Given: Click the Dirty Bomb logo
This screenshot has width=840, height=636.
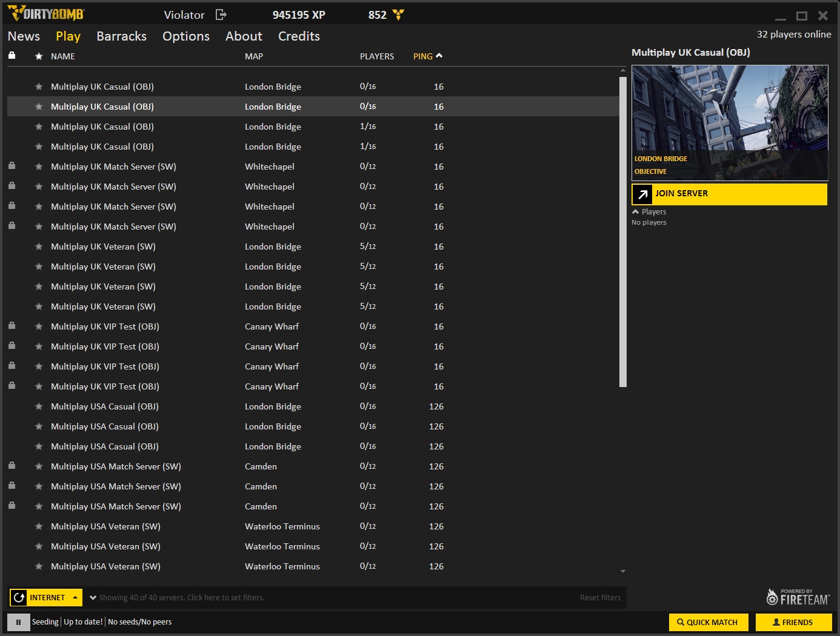Looking at the screenshot, I should coord(46,13).
